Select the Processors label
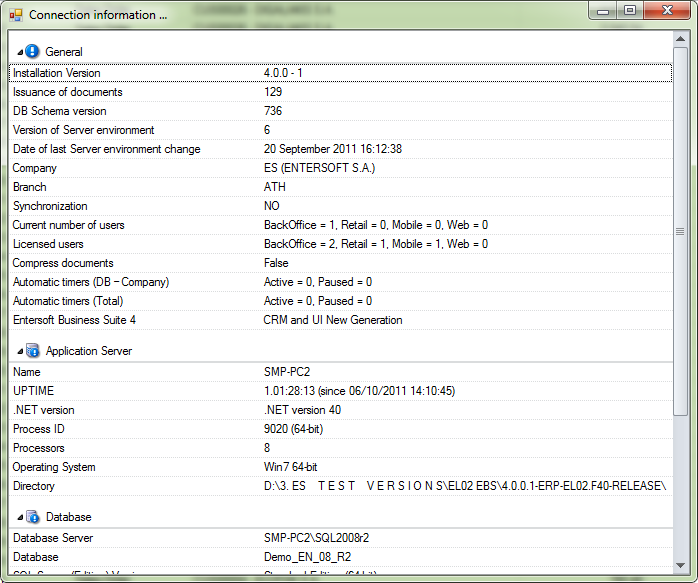This screenshot has width=698, height=583. 39,448
